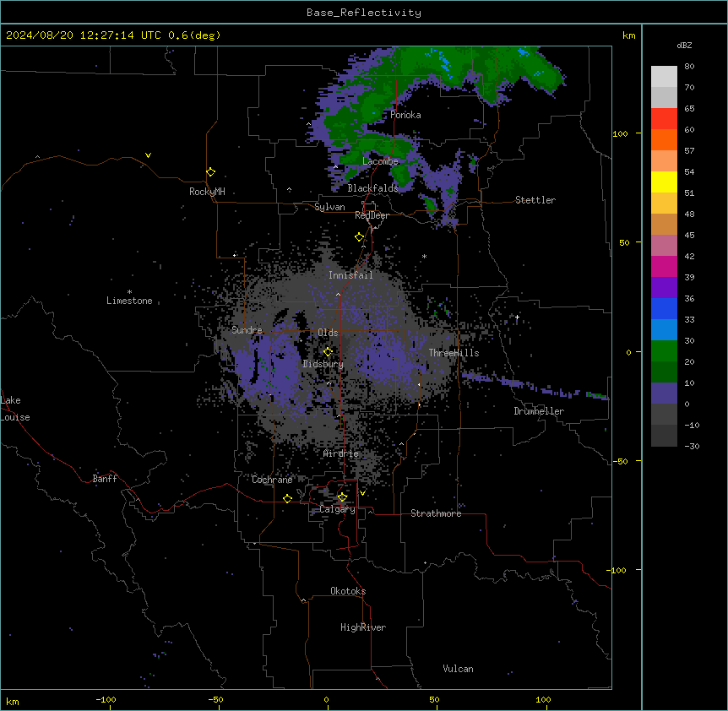Click the yellow V marker northeast of Calgary
Screen dimensions: 728x711
click(x=362, y=493)
